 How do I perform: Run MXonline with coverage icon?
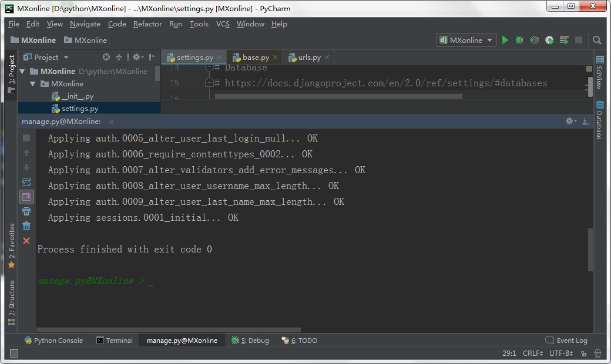pos(534,40)
